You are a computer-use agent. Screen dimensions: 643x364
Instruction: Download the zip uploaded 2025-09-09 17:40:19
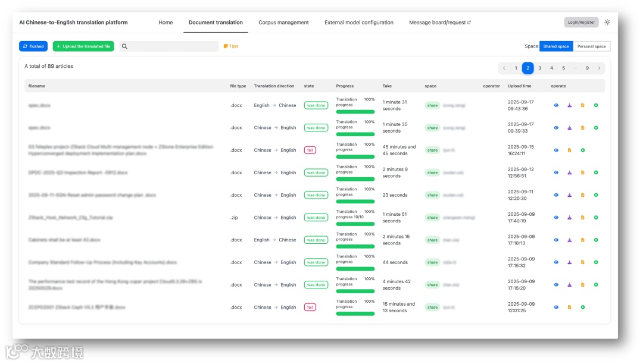click(570, 218)
